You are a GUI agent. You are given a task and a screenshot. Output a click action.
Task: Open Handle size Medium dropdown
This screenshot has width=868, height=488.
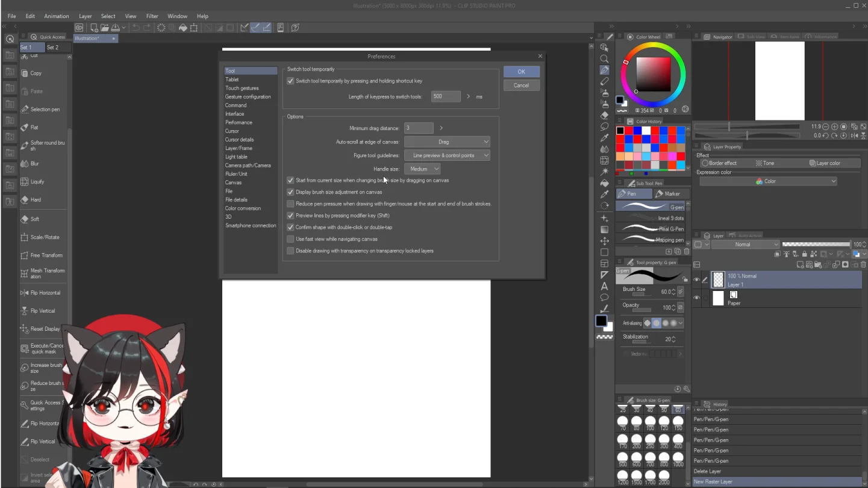[422, 169]
